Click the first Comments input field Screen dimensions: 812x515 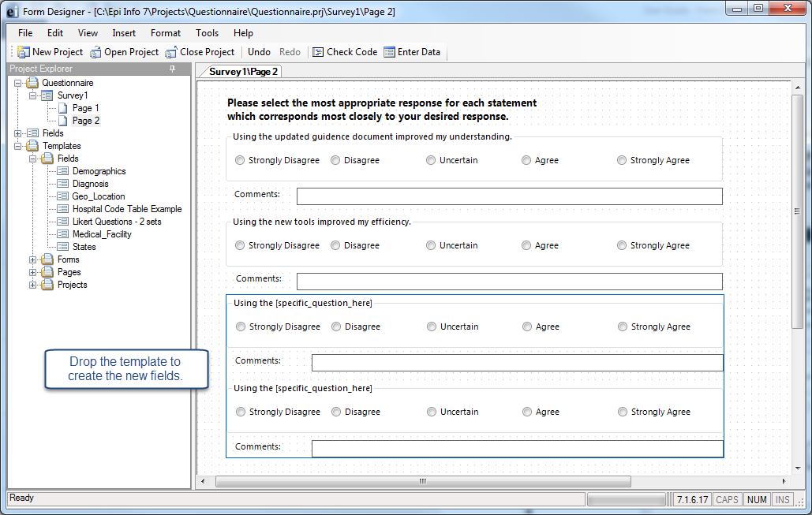pyautogui.click(x=510, y=196)
